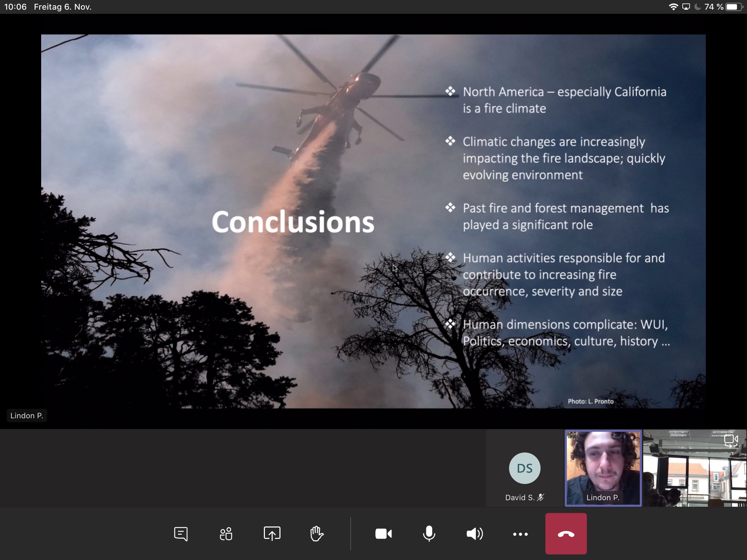747x560 pixels.
Task: Raise your hand
Action: tap(316, 534)
